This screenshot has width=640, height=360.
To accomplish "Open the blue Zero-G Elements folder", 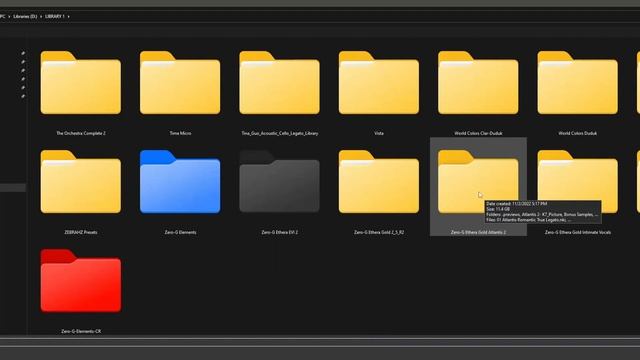I will click(180, 182).
